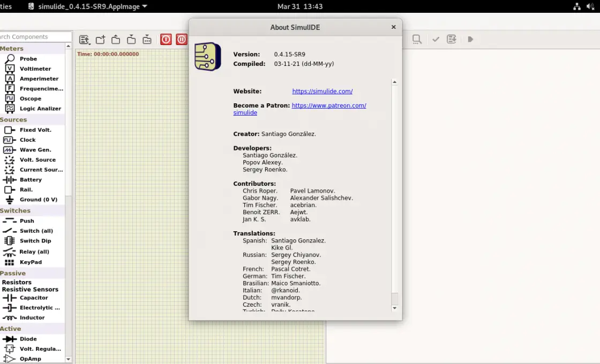
Task: Close the About SimulIDE dialog
Action: click(393, 27)
